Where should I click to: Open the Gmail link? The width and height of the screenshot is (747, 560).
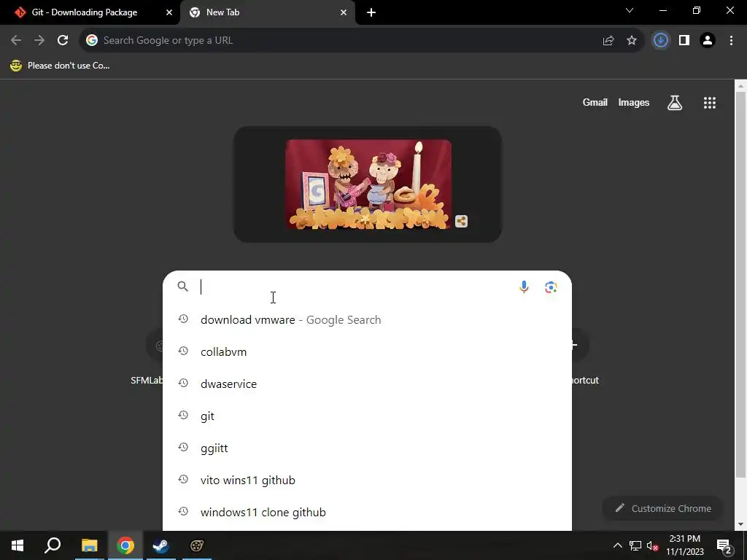pyautogui.click(x=595, y=102)
